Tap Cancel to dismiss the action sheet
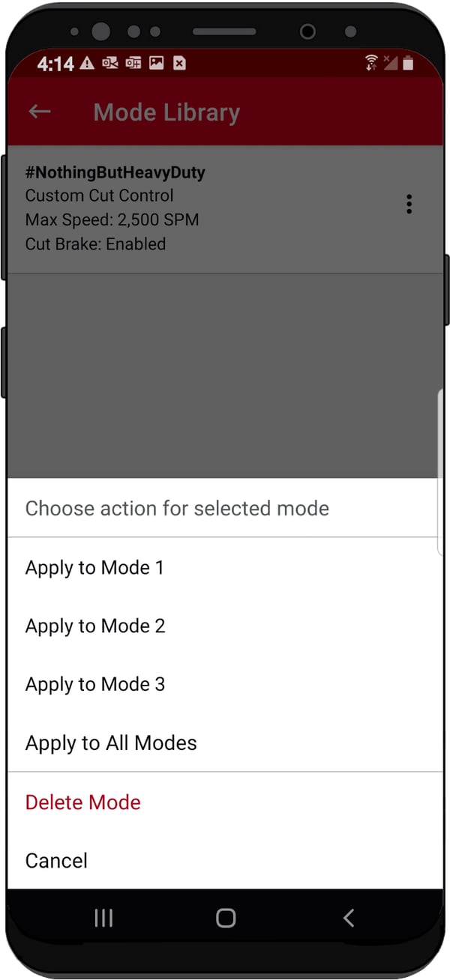 [56, 860]
